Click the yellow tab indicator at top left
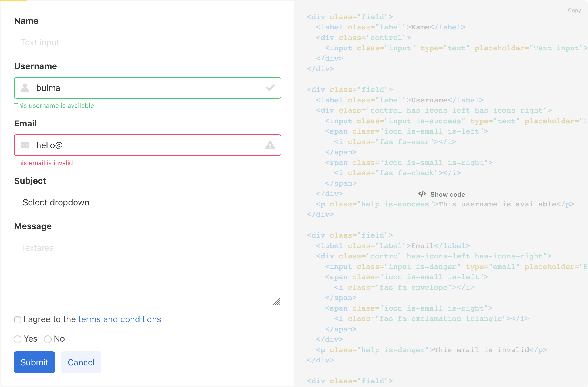This screenshot has height=387, width=588. (x=13, y=1)
